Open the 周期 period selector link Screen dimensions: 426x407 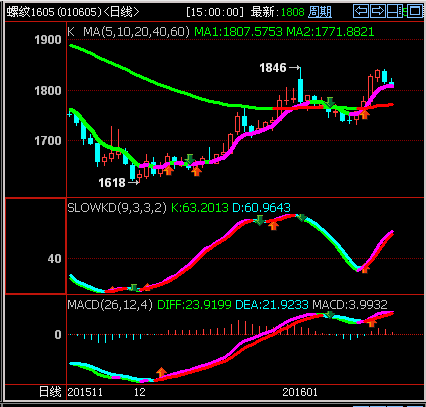(320, 12)
